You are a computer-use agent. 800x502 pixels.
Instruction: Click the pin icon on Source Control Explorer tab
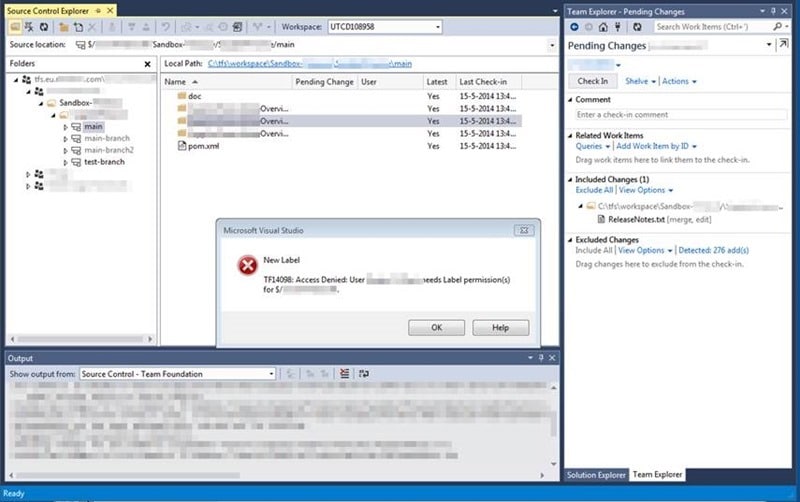pyautogui.click(x=98, y=10)
